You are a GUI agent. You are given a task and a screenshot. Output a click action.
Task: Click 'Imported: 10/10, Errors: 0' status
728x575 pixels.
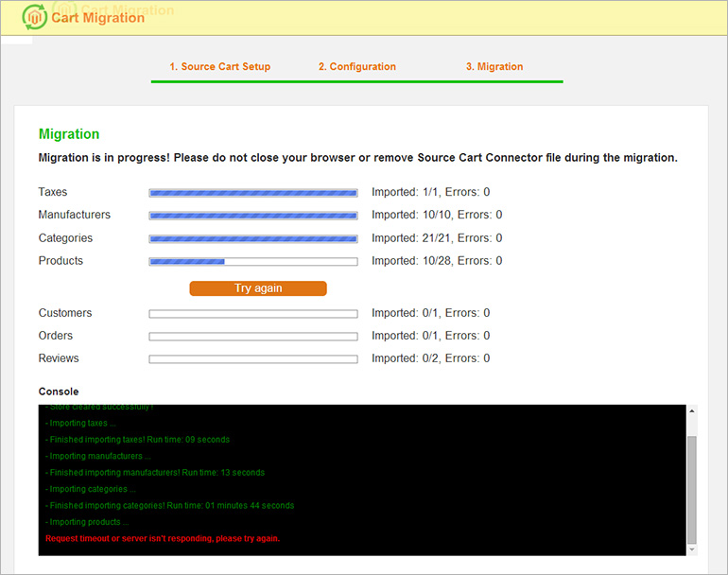(437, 215)
